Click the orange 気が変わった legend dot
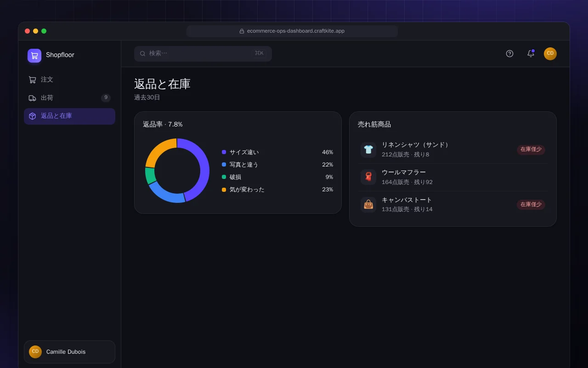This screenshot has width=588, height=368. click(x=224, y=190)
